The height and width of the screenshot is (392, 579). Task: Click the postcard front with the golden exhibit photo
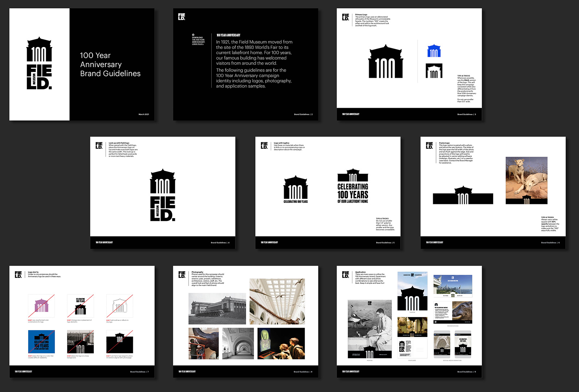[x=412, y=327]
